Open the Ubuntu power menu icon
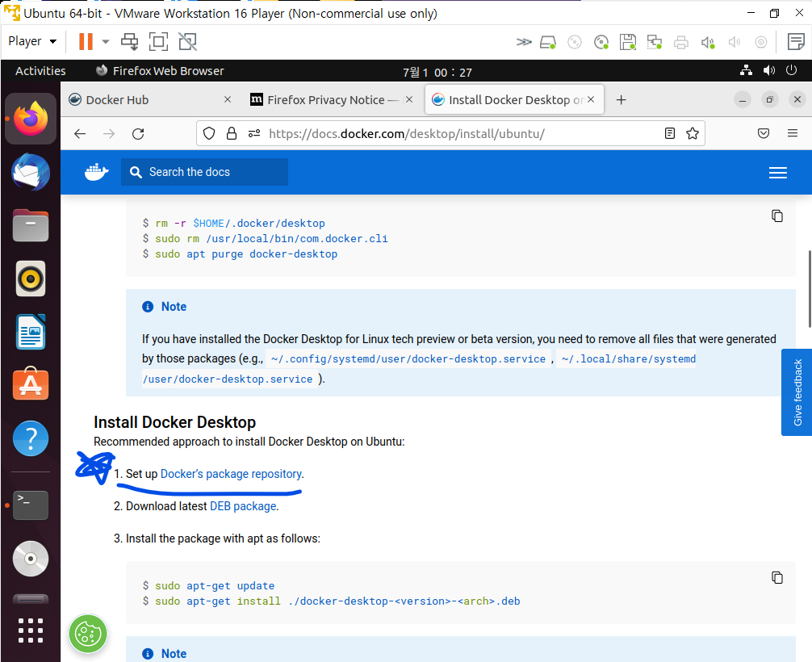The width and height of the screenshot is (812, 662). 791,70
